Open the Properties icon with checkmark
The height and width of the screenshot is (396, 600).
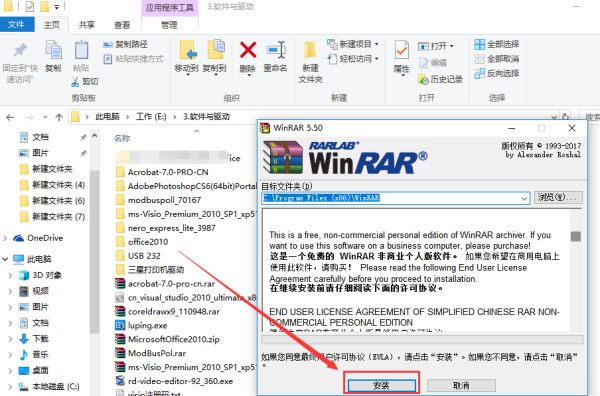coord(401,50)
